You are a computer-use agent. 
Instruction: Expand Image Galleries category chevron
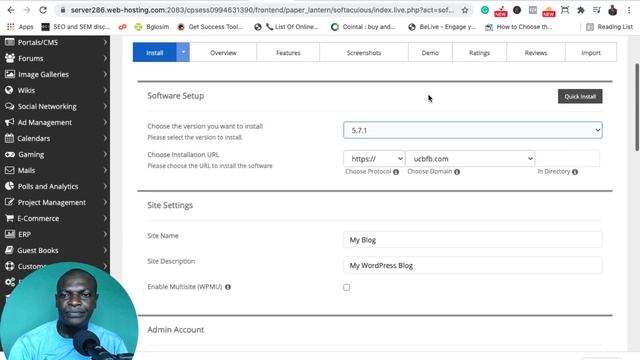pos(105,74)
